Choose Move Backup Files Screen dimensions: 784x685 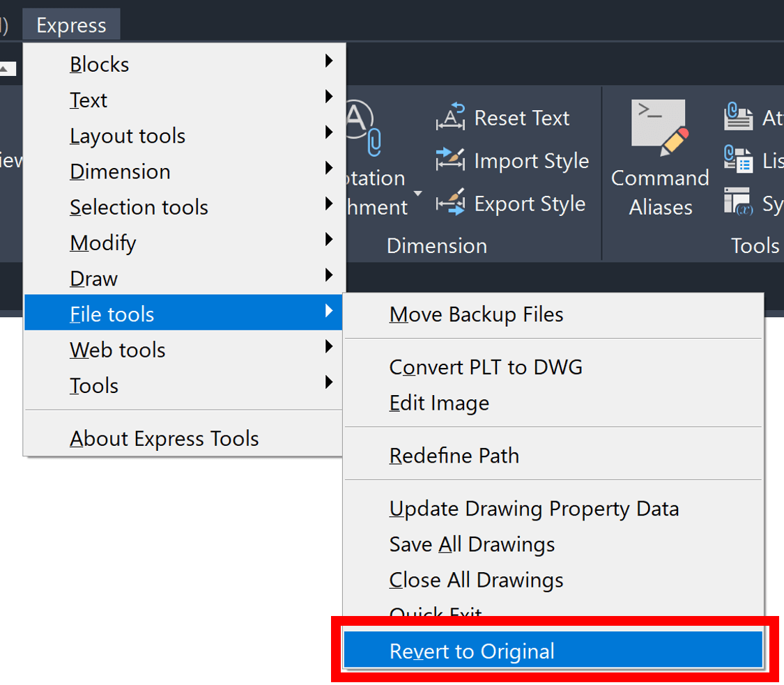click(x=476, y=314)
